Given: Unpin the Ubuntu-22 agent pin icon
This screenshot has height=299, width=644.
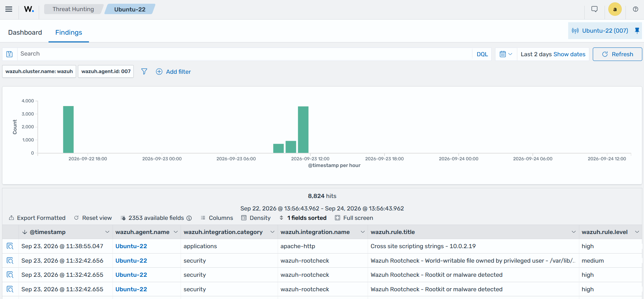Looking at the screenshot, I should pos(637,31).
